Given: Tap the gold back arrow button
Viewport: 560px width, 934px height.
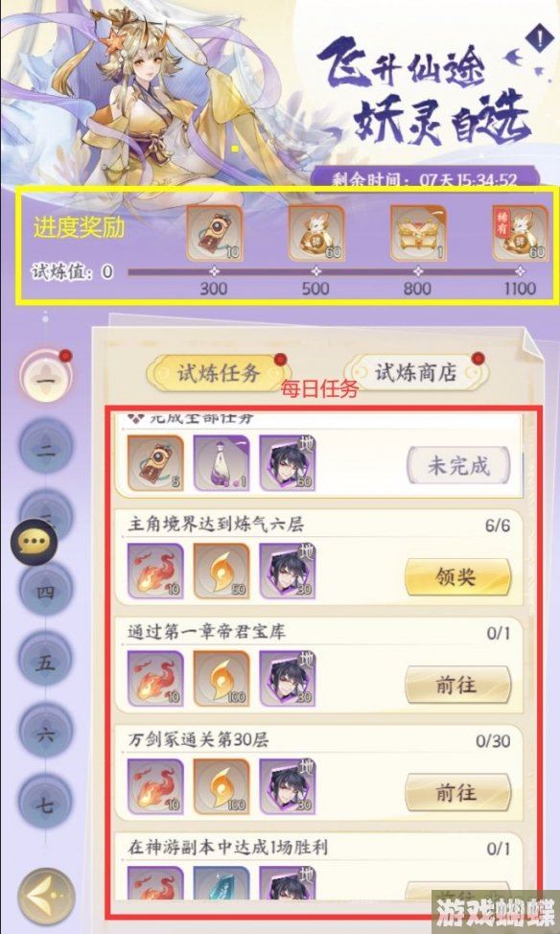Looking at the screenshot, I should point(46,896).
